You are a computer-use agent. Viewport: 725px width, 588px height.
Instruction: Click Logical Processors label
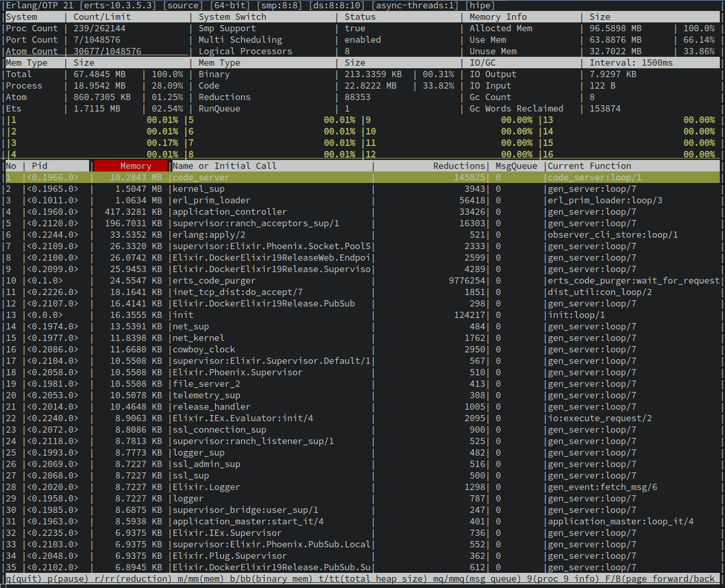[x=245, y=51]
